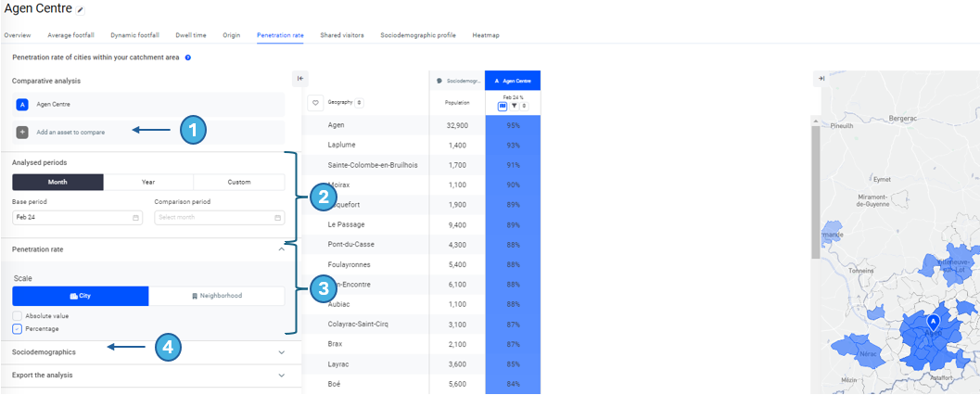
Task: Go to the Heatmap tab
Action: [485, 35]
